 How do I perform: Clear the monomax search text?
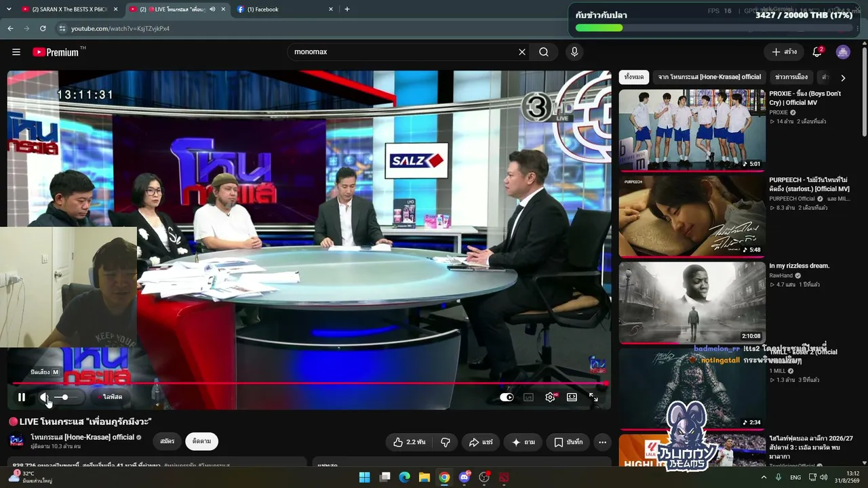522,52
